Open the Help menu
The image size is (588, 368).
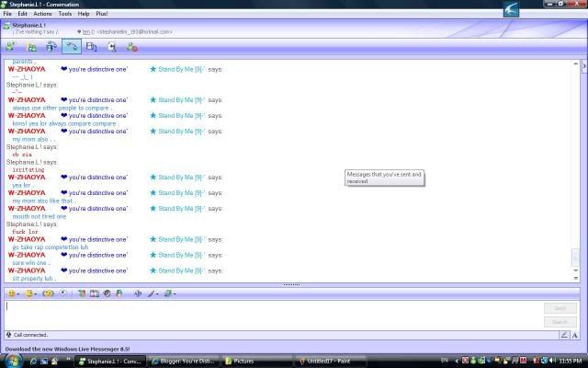[x=84, y=14]
